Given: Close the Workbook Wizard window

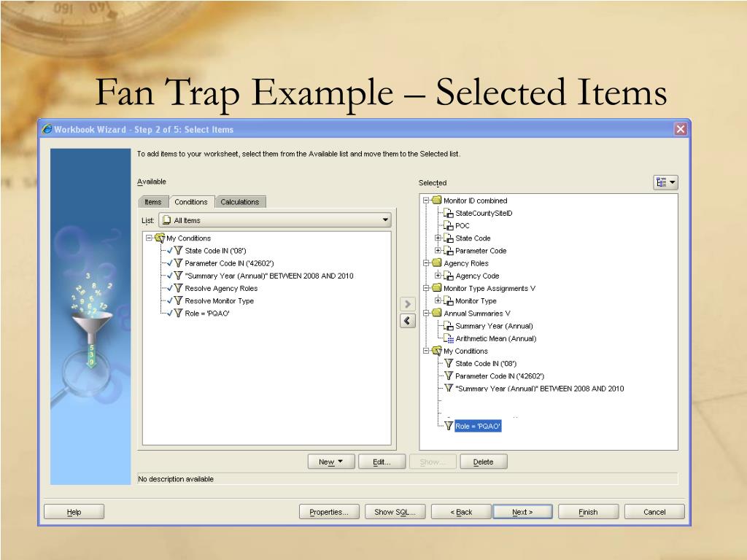Looking at the screenshot, I should point(681,128).
